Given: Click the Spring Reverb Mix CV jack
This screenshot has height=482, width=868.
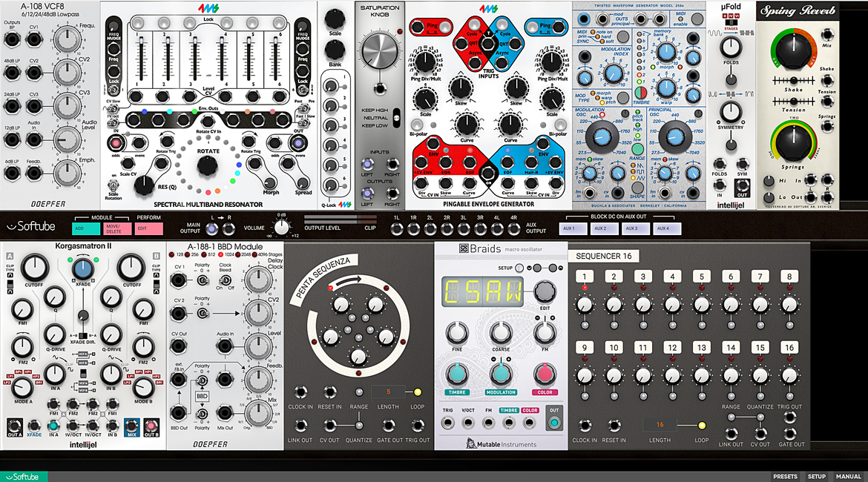Looking at the screenshot, I should [827, 35].
